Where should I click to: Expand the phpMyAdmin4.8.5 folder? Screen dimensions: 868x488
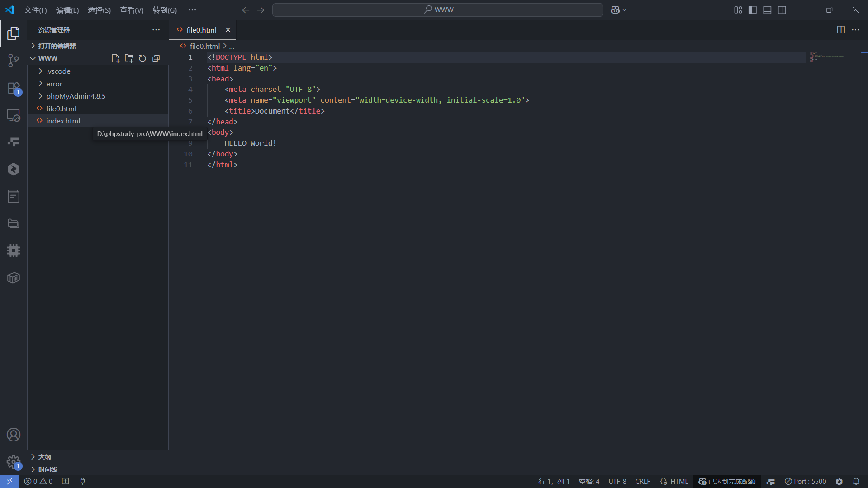76,96
